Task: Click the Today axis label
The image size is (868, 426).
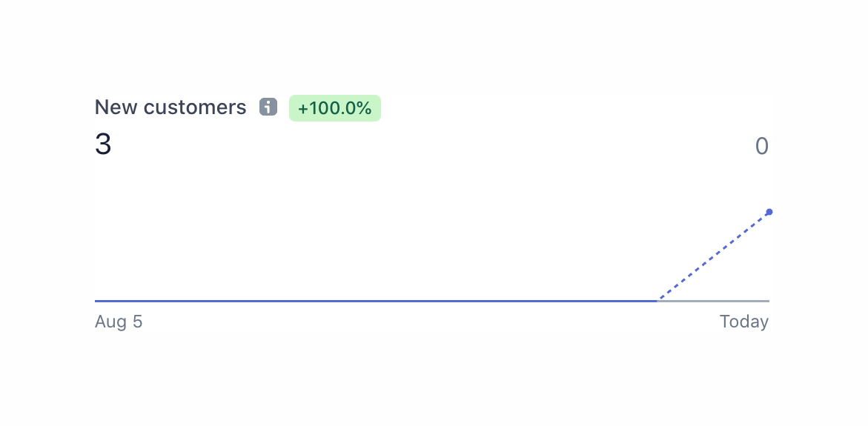Action: 743,322
